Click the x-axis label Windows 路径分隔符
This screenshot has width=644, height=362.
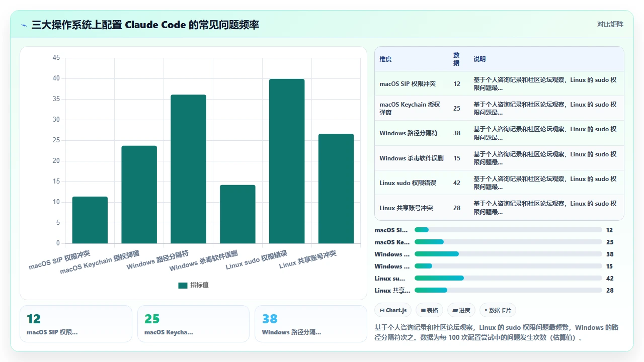[x=157, y=259]
